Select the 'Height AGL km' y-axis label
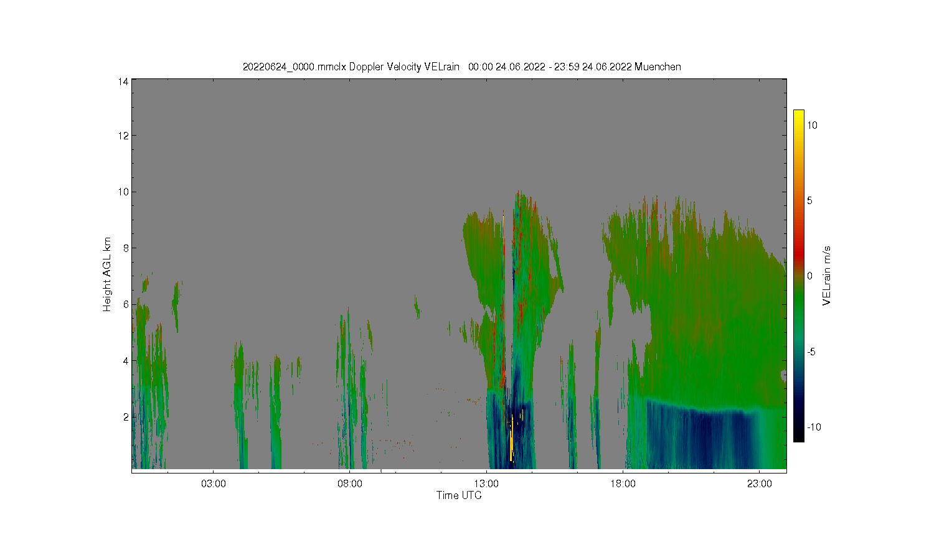The image size is (934, 560). point(107,274)
